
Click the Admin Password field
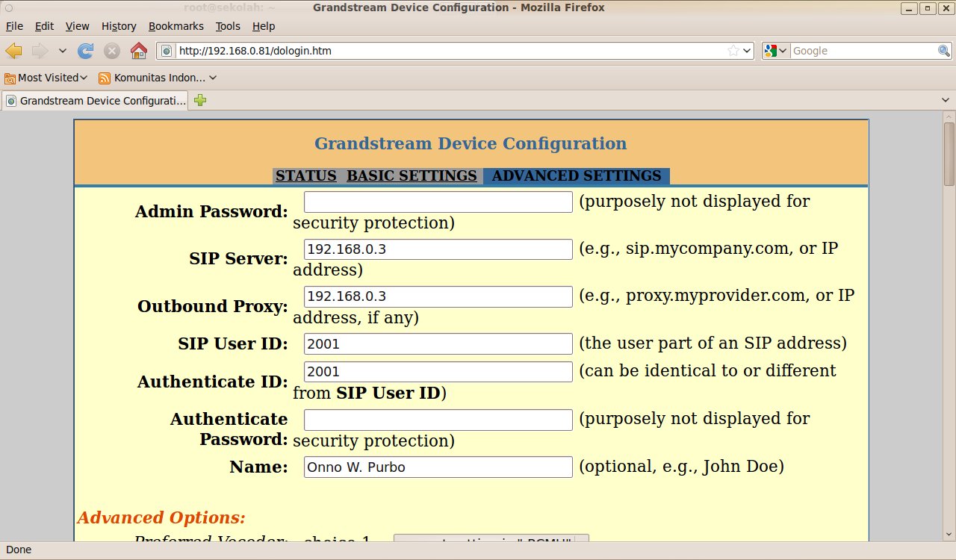point(438,202)
